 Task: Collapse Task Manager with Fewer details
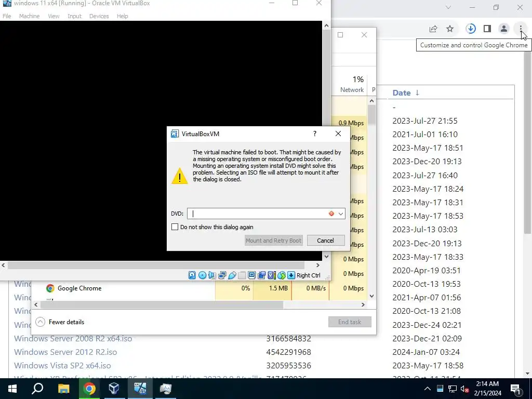pos(60,322)
